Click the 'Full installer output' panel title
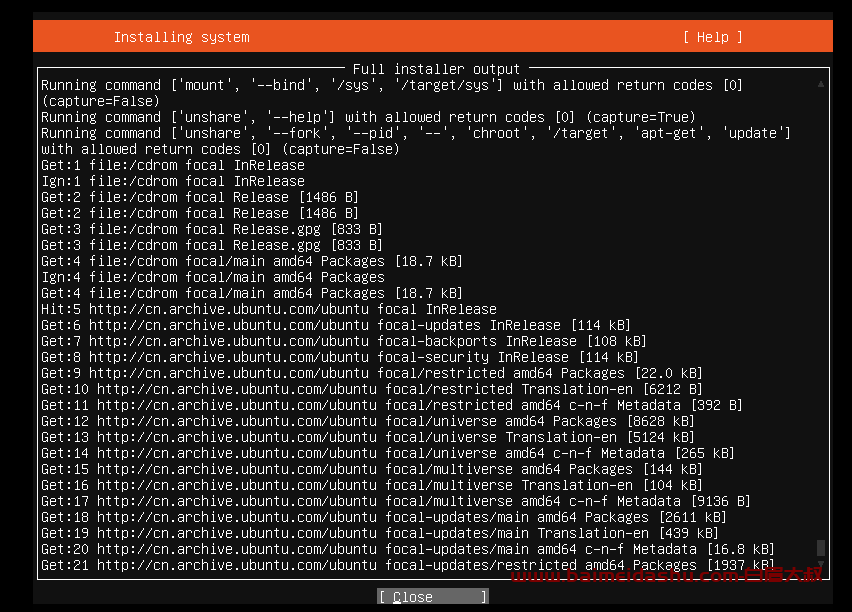 point(436,69)
